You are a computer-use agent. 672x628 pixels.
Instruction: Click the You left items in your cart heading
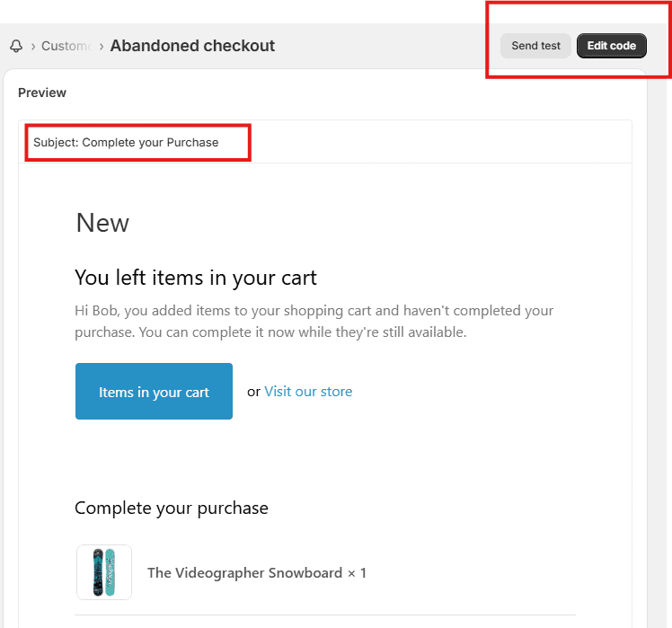point(196,278)
